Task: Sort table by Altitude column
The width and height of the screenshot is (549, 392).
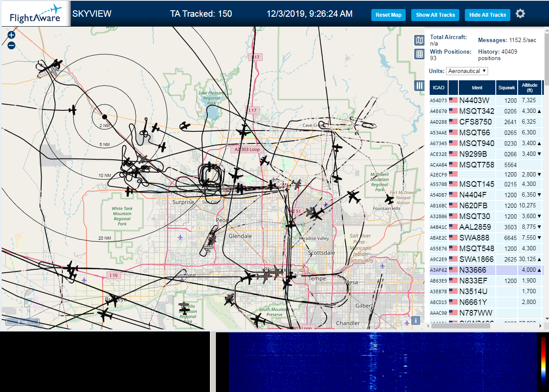Action: pyautogui.click(x=530, y=88)
